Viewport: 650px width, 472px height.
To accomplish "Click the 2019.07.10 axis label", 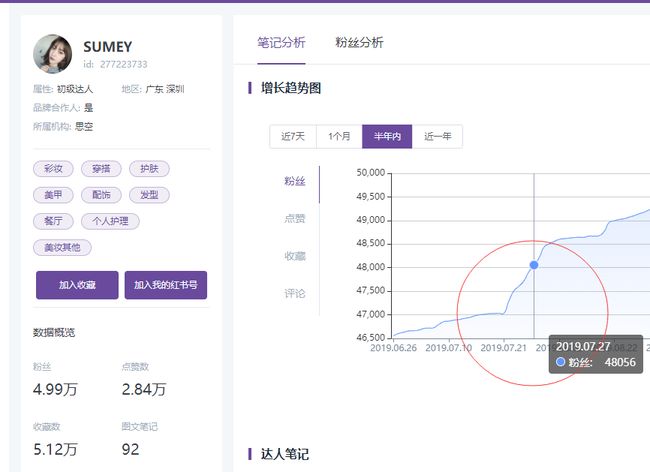I will pos(449,348).
